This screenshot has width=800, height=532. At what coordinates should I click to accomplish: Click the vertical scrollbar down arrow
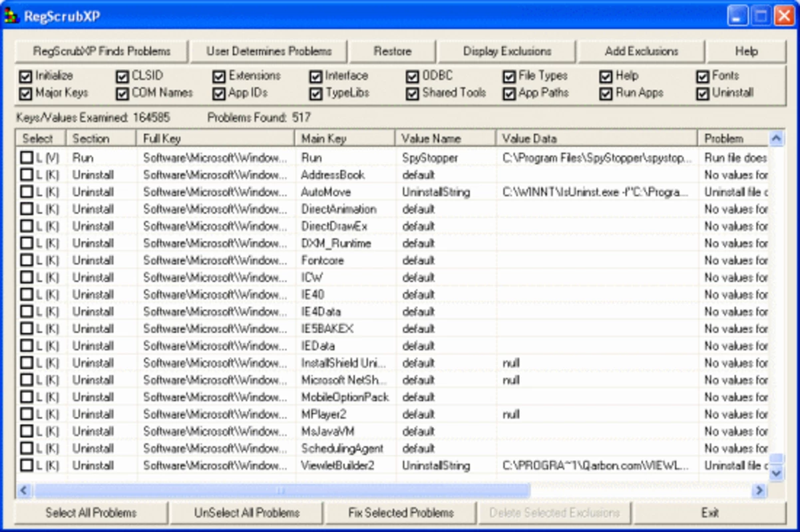coord(776,473)
